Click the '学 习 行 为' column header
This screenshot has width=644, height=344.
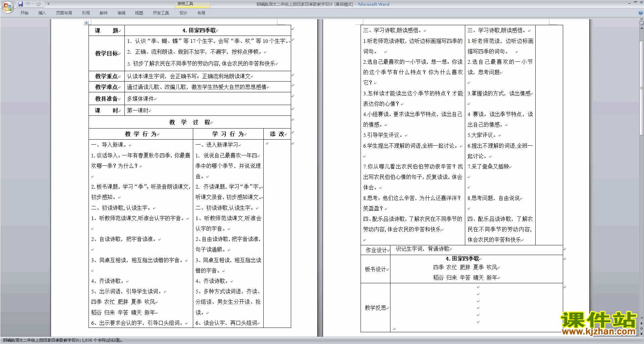228,134
